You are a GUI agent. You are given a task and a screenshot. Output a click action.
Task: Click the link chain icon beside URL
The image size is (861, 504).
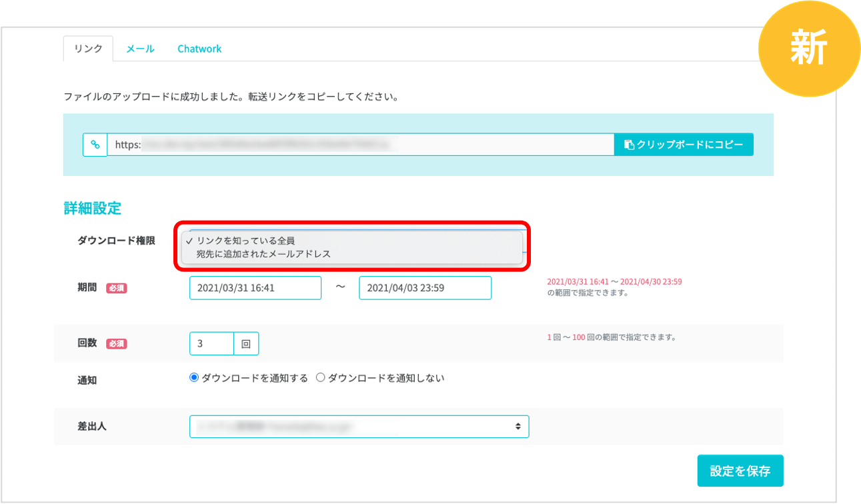(95, 145)
